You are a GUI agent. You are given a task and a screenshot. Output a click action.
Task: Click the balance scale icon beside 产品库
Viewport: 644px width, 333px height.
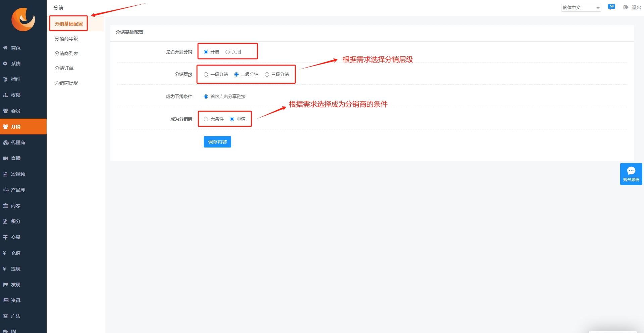6,190
